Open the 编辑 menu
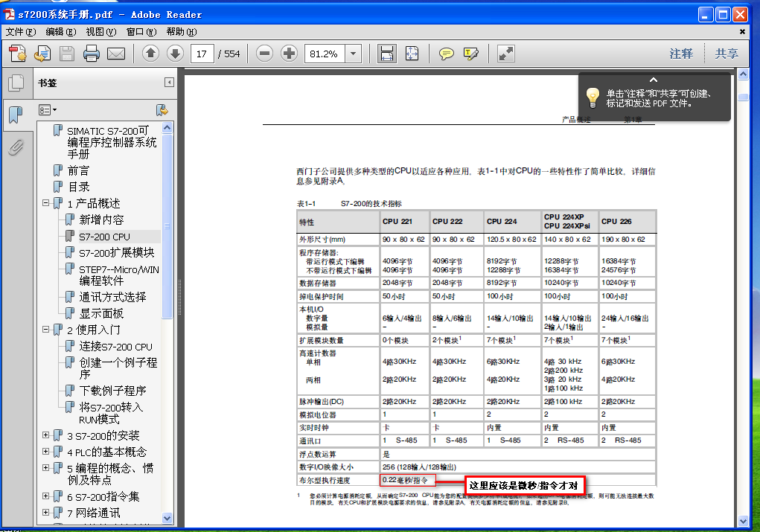The width and height of the screenshot is (760, 532). coord(60,31)
